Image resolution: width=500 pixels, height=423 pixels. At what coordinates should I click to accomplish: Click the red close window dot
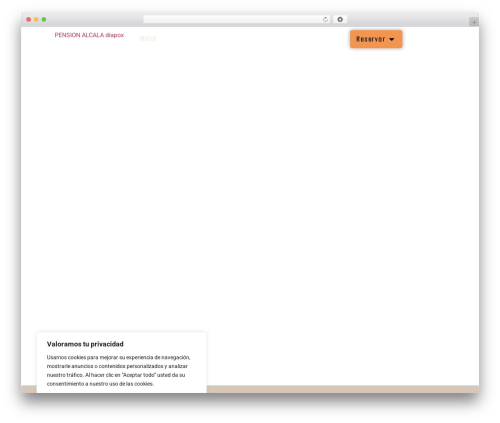click(29, 19)
